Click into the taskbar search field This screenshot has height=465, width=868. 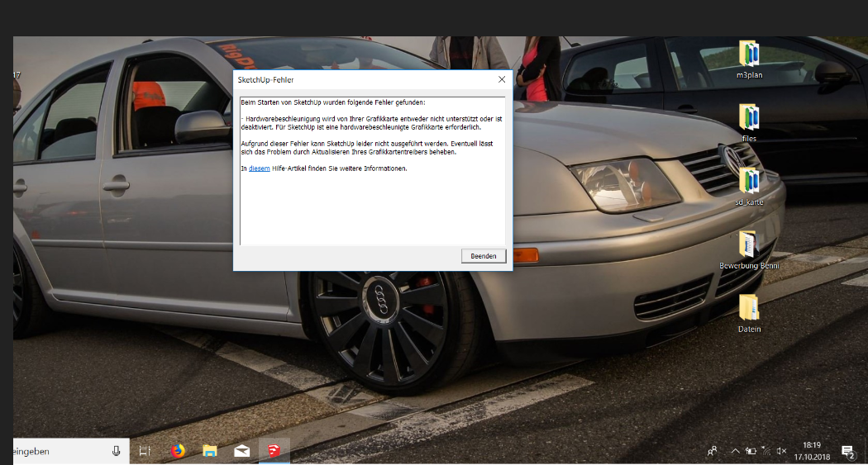58,451
